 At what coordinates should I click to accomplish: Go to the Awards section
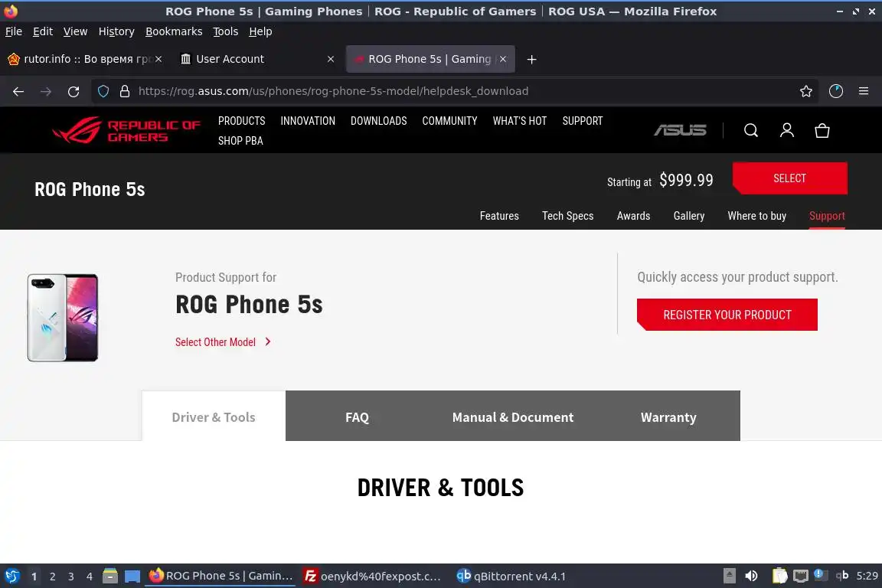633,216
